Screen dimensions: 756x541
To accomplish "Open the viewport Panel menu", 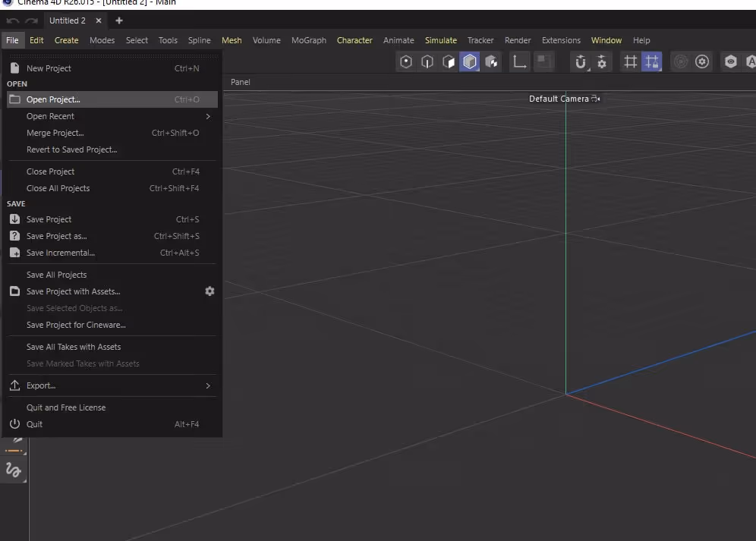I will [x=240, y=82].
